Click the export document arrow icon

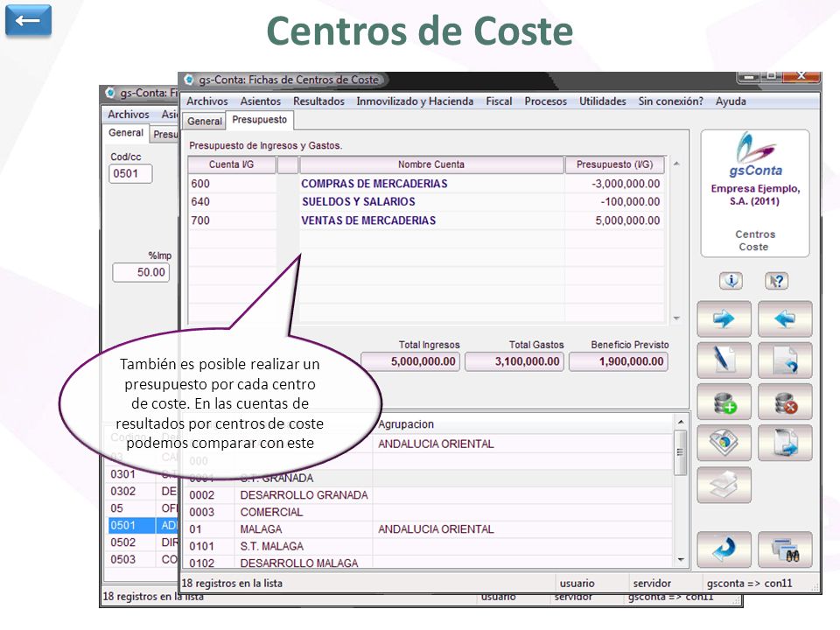point(785,443)
